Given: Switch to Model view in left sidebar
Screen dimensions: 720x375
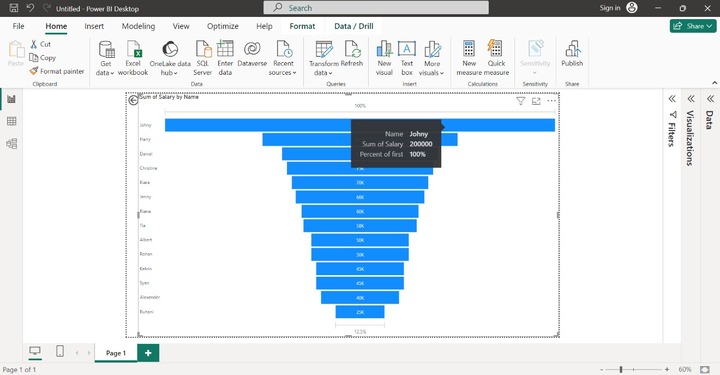Looking at the screenshot, I should [x=11, y=144].
